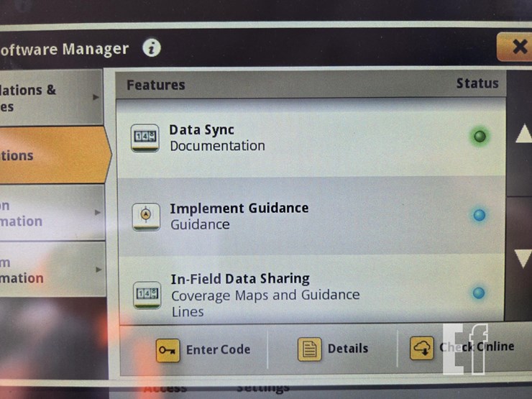Tap the cloud download Check Online icon
The image size is (532, 399).
422,349
